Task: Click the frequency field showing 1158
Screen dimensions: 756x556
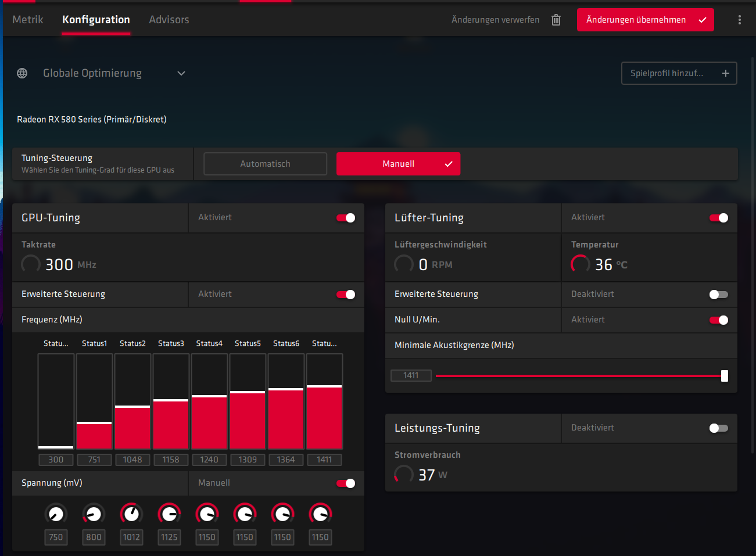Action: coord(171,460)
